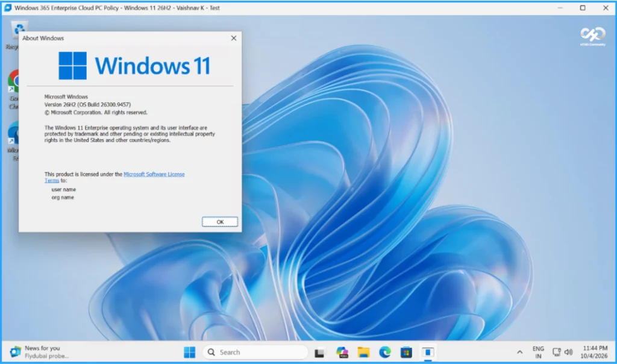This screenshot has width=617, height=364.
Task: Click the Microsoft Corporation copyright line
Action: tap(96, 113)
